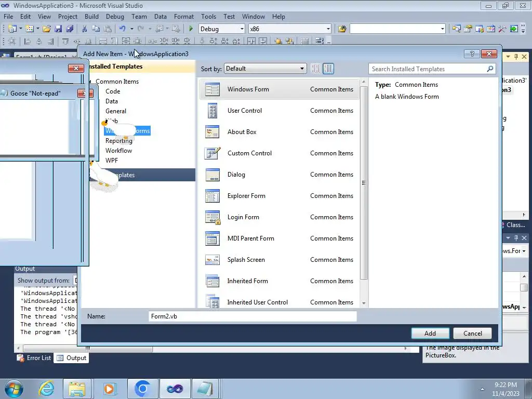
Task: Open the Find combo box dropdown in toolbar
Action: coord(443,29)
